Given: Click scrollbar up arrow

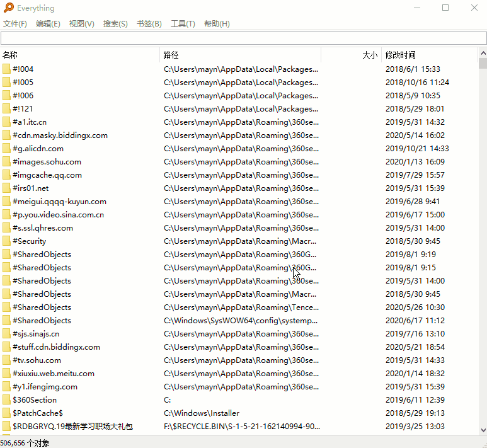Looking at the screenshot, I should click(483, 53).
